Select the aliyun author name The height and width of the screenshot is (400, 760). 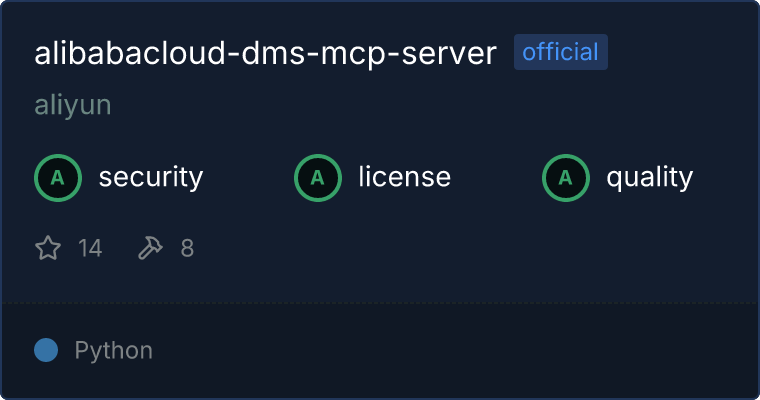(x=73, y=105)
